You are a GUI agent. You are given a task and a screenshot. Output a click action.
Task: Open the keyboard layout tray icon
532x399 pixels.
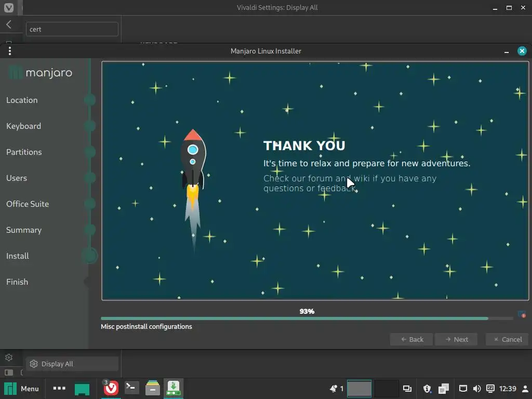(490, 389)
